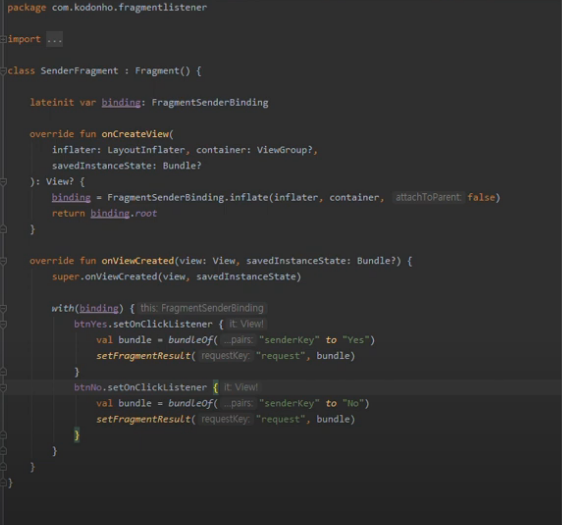Click the "No" string literal

pyautogui.click(x=353, y=403)
